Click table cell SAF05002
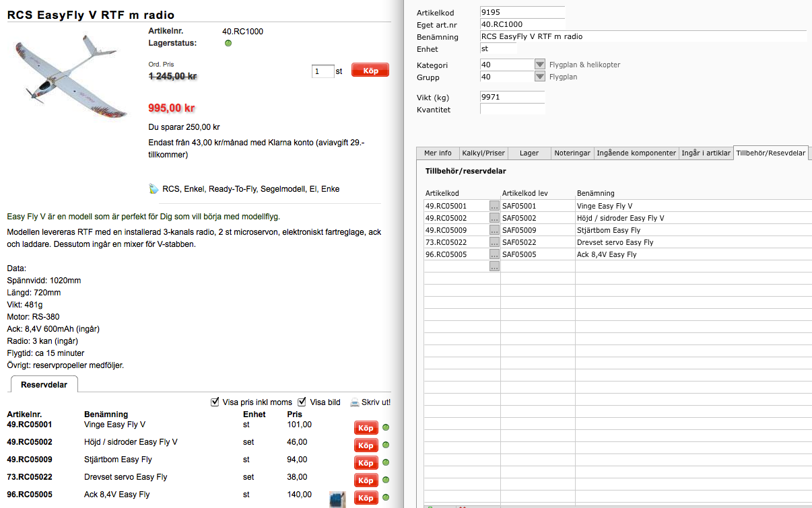812x508 pixels. pyautogui.click(x=538, y=218)
